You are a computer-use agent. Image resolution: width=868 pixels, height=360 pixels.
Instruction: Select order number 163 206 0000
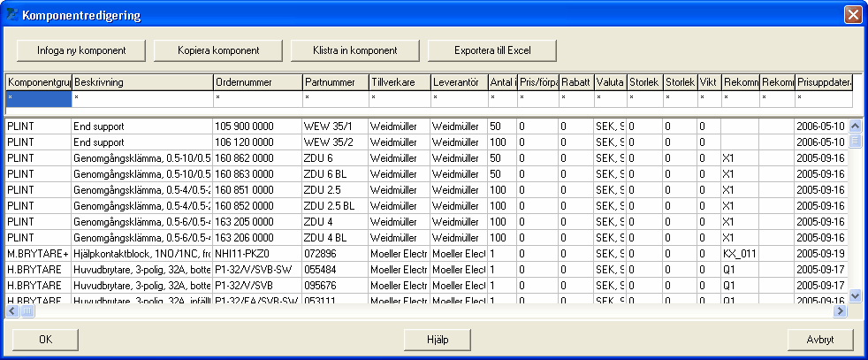pyautogui.click(x=257, y=239)
